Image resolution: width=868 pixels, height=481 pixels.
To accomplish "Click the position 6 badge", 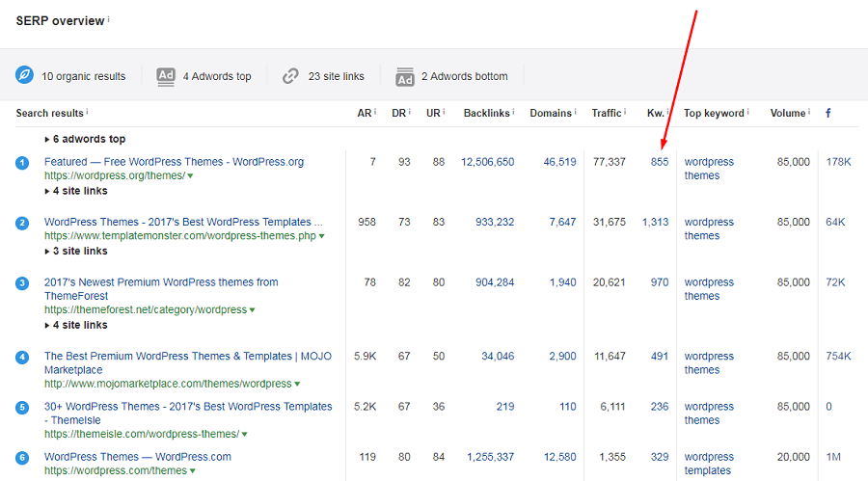I will click(22, 458).
